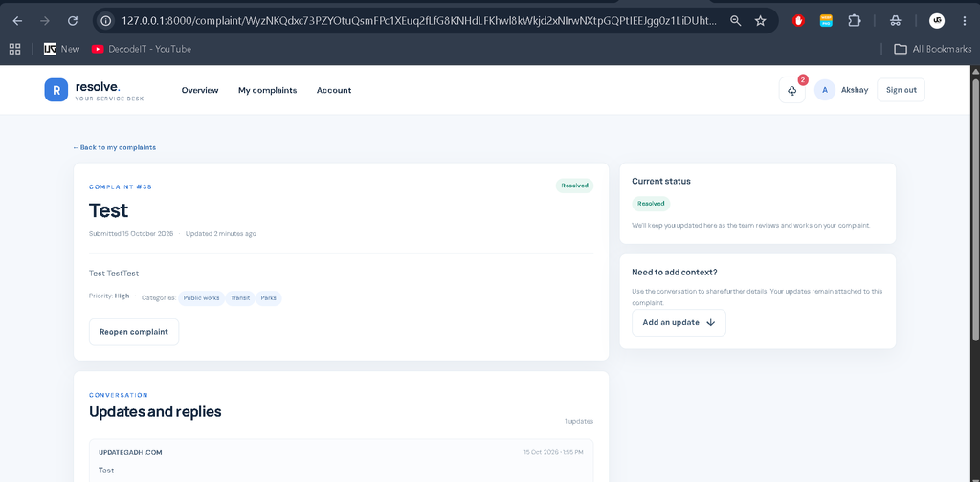Click the Akshay avatar circle
This screenshot has height=482, width=980.
(x=825, y=90)
